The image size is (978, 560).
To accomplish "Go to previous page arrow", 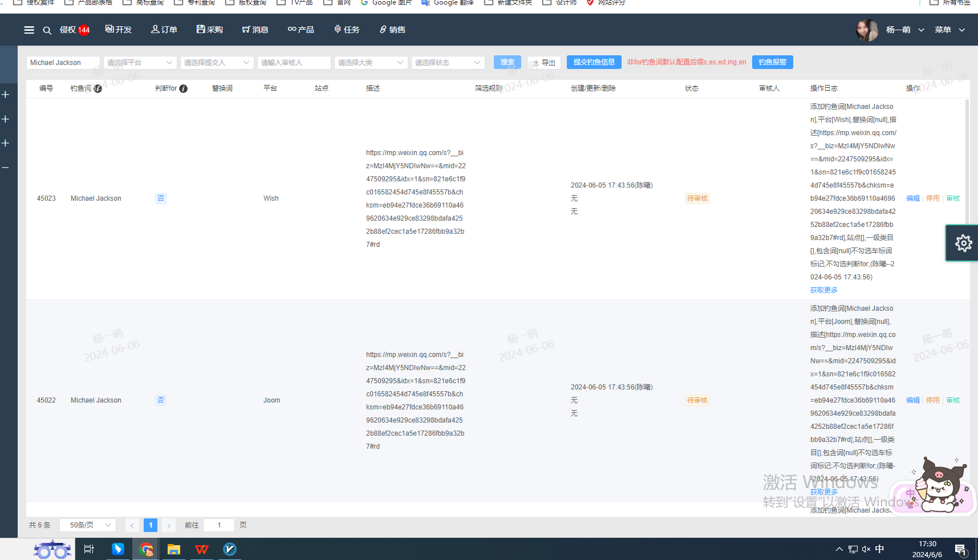I will click(x=132, y=525).
